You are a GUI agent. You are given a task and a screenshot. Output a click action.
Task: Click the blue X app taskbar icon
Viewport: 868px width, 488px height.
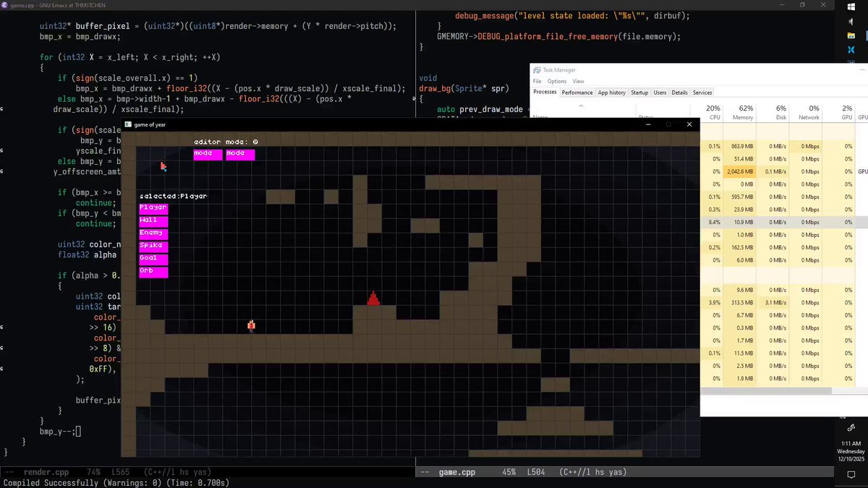851,51
